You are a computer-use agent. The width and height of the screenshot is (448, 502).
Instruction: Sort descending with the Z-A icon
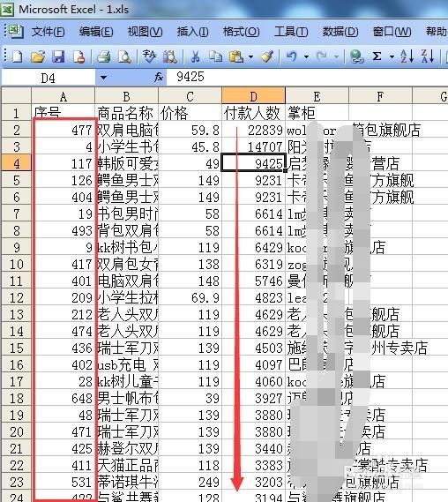[x=428, y=56]
